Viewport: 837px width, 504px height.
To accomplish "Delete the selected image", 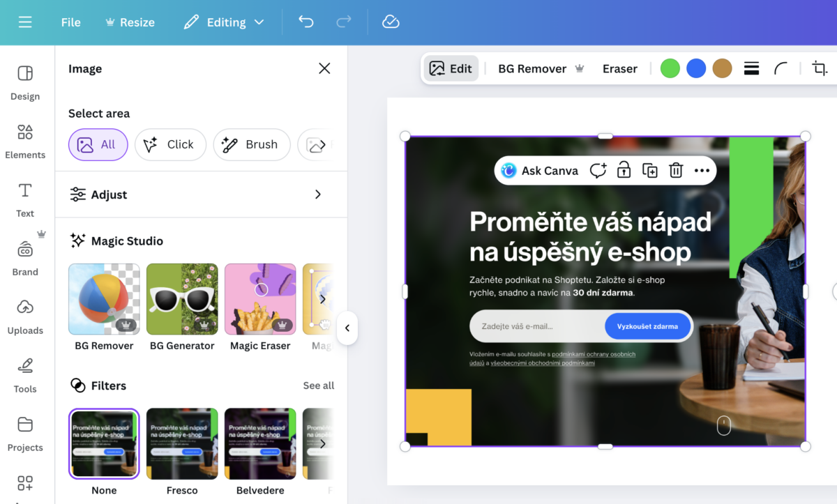I will tap(675, 170).
